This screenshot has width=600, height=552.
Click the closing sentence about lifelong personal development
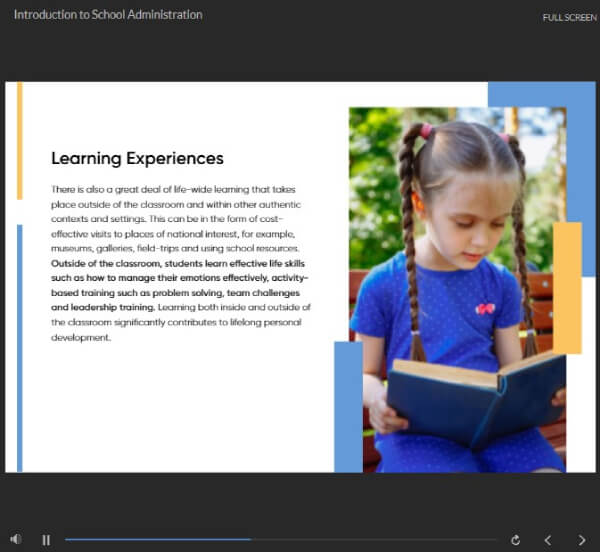pyautogui.click(x=181, y=322)
